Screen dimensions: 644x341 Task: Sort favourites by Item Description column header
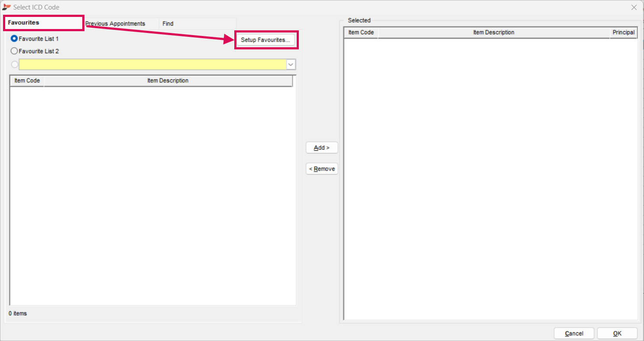tap(168, 81)
